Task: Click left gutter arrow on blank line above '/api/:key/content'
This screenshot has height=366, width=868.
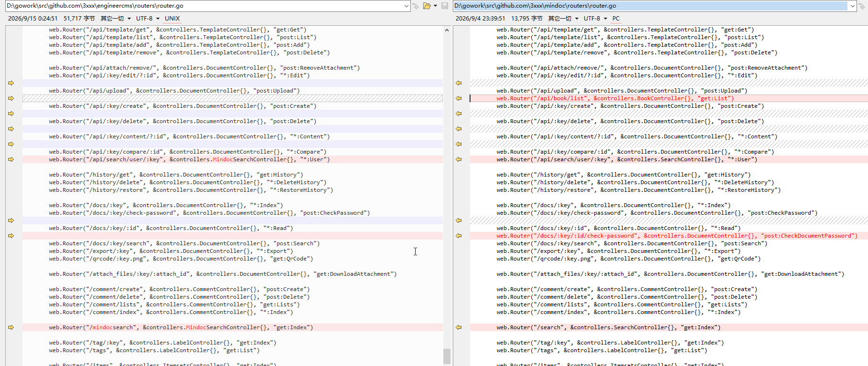Action: [x=11, y=129]
